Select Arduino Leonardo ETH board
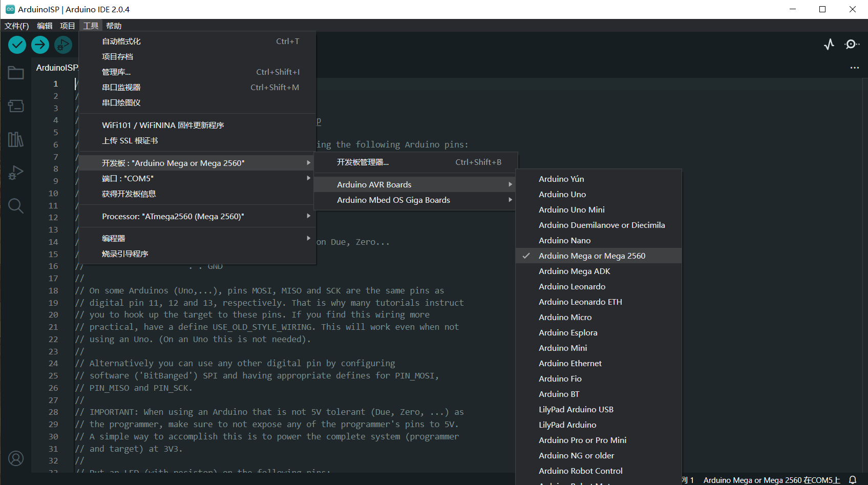Image resolution: width=868 pixels, height=485 pixels. [599, 302]
